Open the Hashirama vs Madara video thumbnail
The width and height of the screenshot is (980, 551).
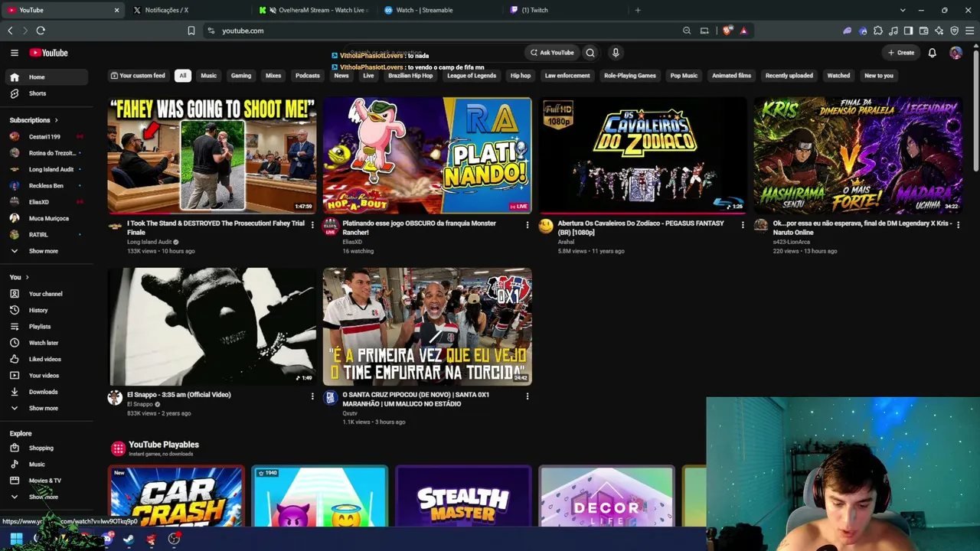pos(857,155)
